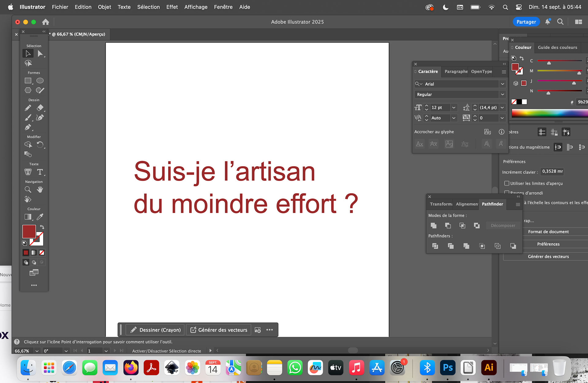The image size is (588, 383).
Task: Swap fill and stroke colors in toolbar
Action: (x=42, y=227)
